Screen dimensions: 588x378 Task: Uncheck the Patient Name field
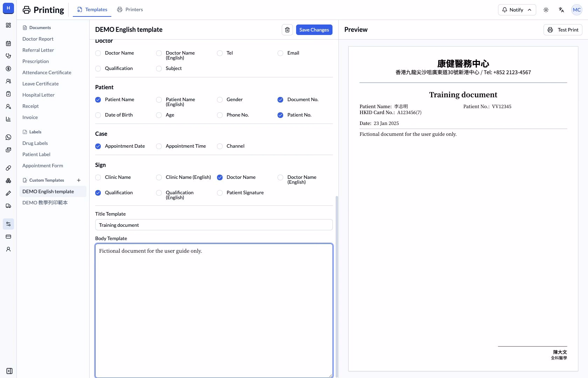(98, 100)
